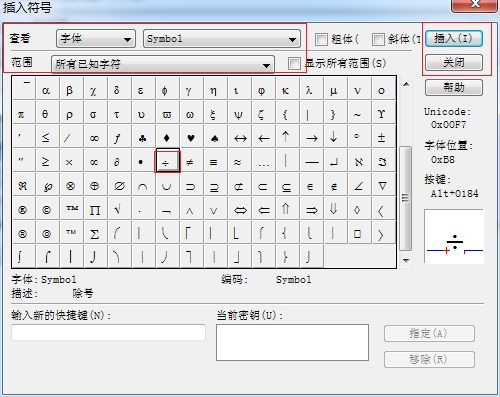Enable the 粗体 bold checkbox
The image size is (500, 397).
coord(321,39)
